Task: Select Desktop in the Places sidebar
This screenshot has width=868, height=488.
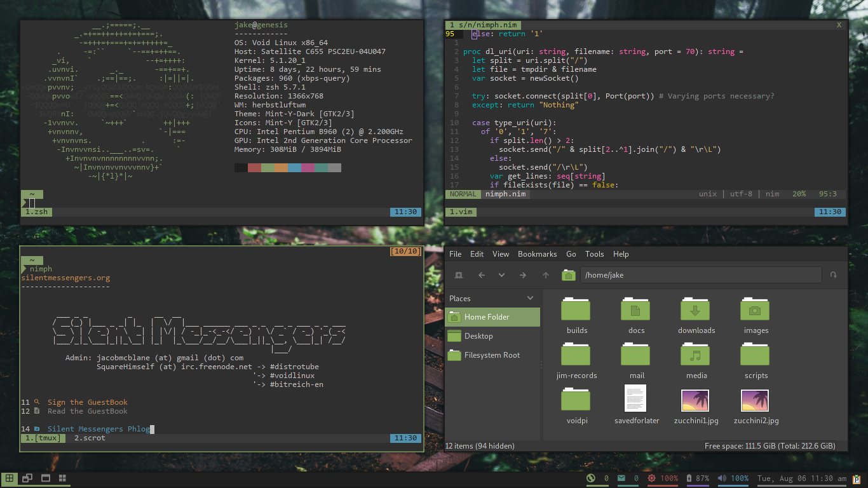Action: 478,336
